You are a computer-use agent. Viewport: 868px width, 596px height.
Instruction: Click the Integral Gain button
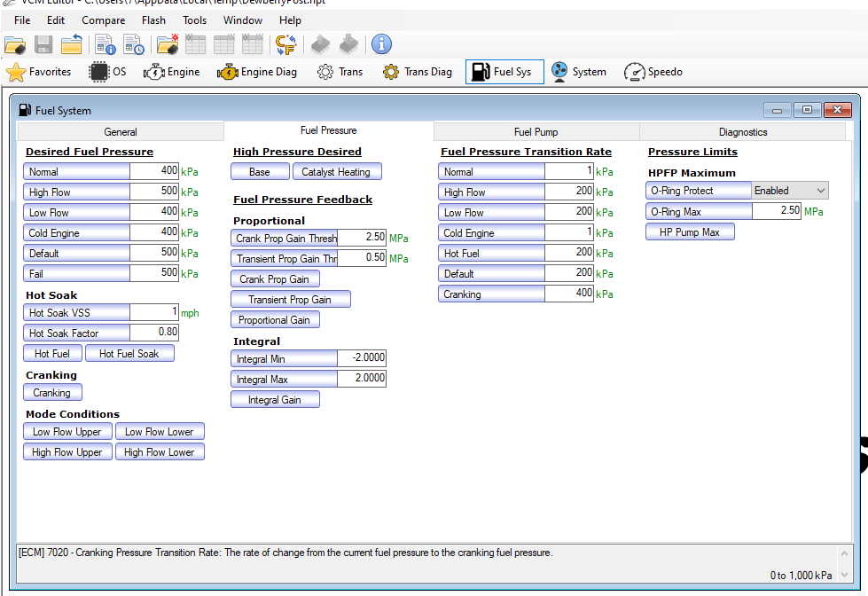(x=275, y=400)
